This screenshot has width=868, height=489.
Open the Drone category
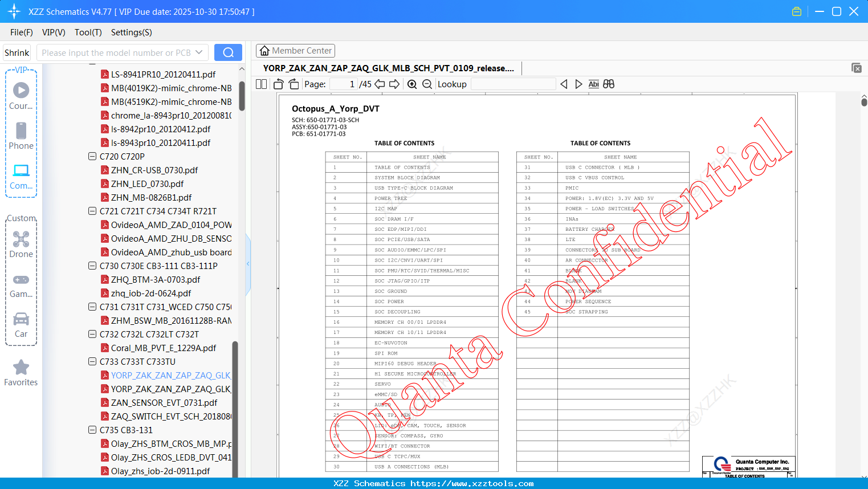coord(21,244)
